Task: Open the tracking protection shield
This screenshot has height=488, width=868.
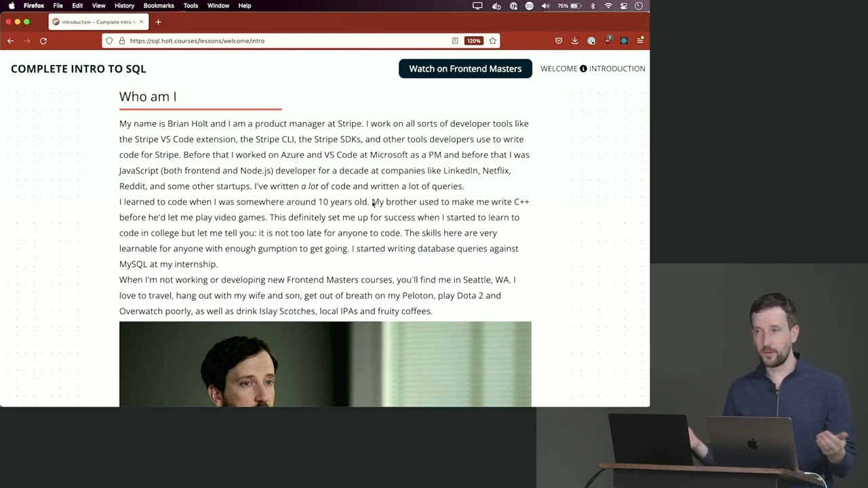Action: 109,41
